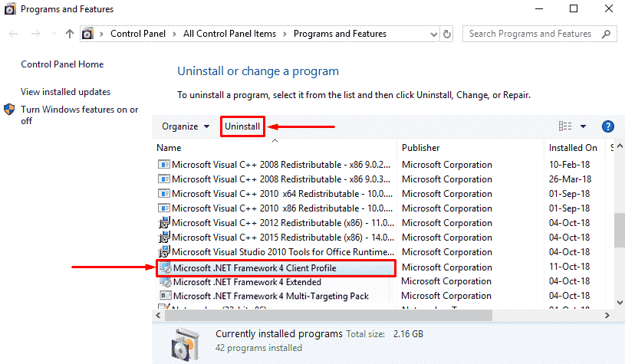Viewport: 625px width, 364px height.
Task: Select All Control Panel Items breadcrumb
Action: (x=229, y=34)
